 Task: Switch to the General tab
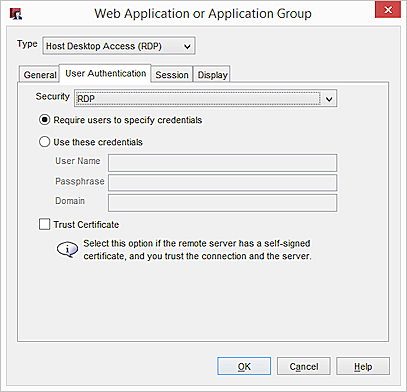(39, 74)
